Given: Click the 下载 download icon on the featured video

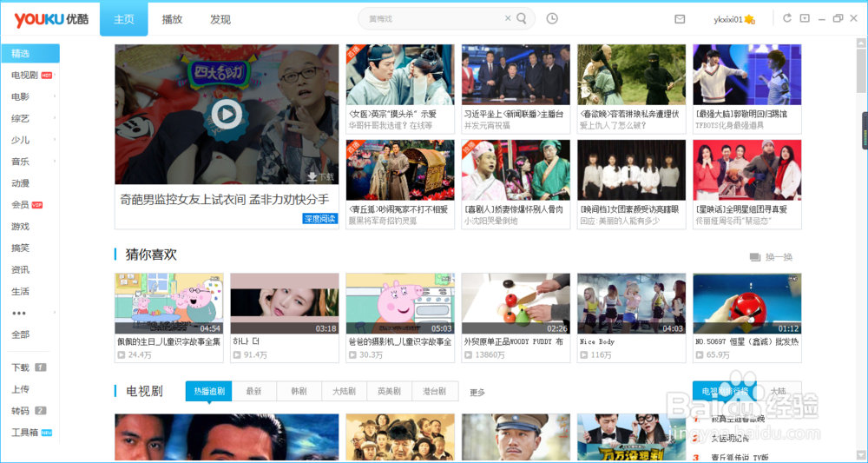Looking at the screenshot, I should 321,176.
